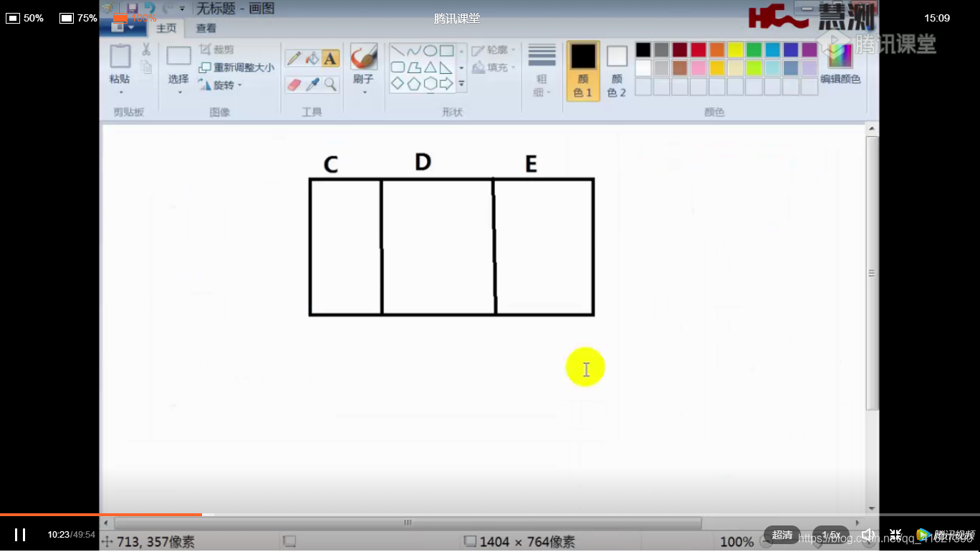This screenshot has height=552, width=980.
Task: Select the Text tool
Action: (x=330, y=57)
